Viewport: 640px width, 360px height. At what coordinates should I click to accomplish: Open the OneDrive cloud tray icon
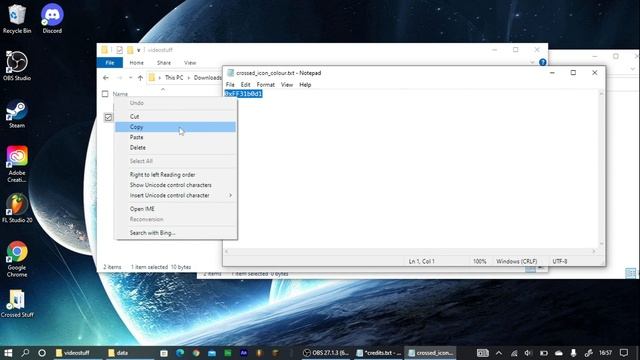coord(558,353)
